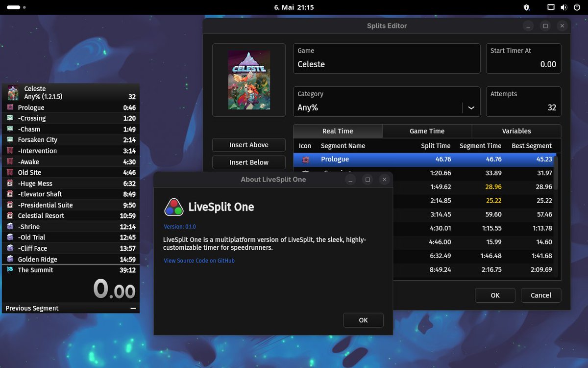588x368 pixels.
Task: Click the -Intervention split icon
Action: tap(10, 151)
